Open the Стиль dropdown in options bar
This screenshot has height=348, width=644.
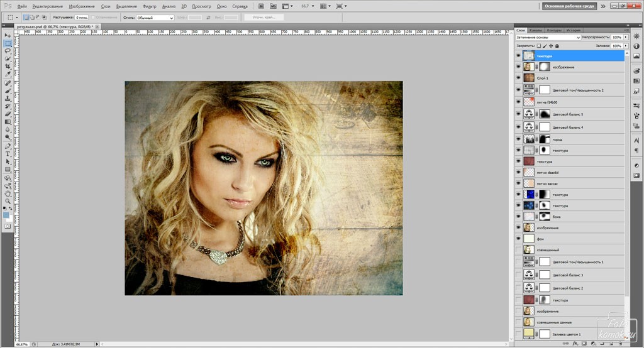pyautogui.click(x=154, y=18)
